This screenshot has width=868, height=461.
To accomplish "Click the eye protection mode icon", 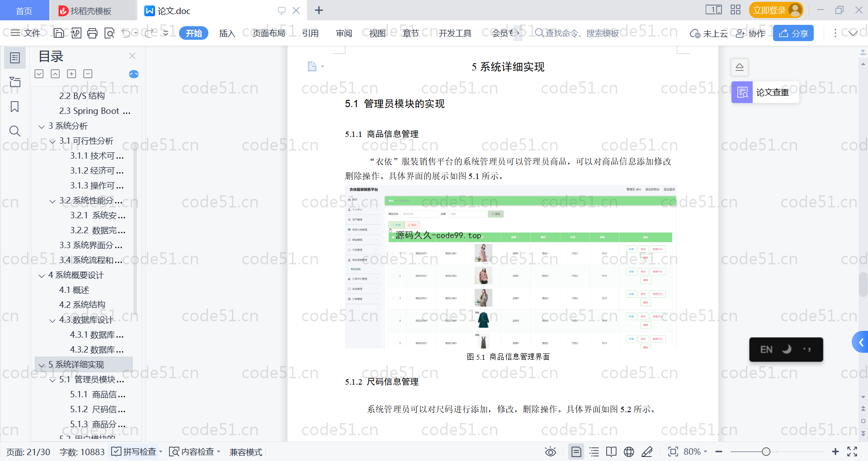I will (x=550, y=452).
